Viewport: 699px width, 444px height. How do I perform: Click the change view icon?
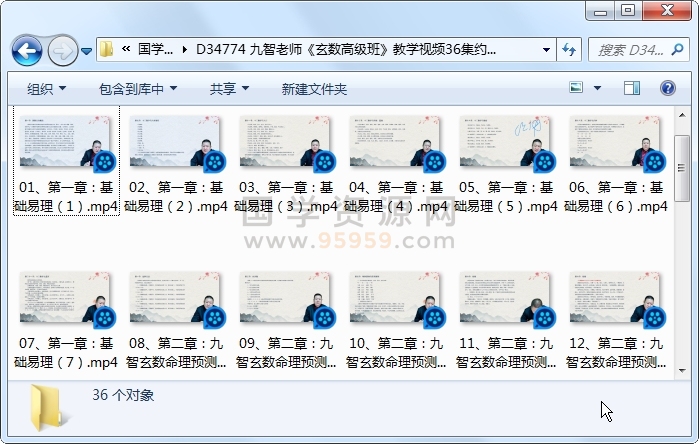tap(576, 87)
